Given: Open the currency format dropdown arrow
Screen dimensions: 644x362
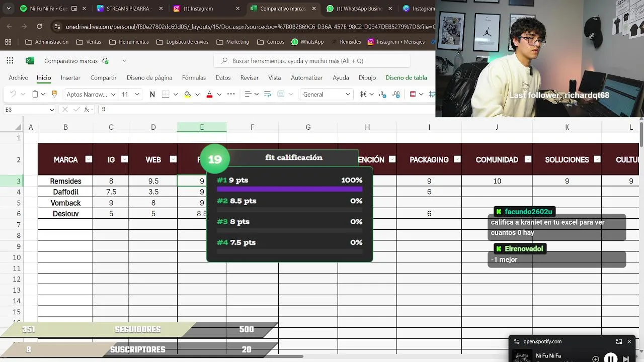Looking at the screenshot, I should click(x=372, y=95).
